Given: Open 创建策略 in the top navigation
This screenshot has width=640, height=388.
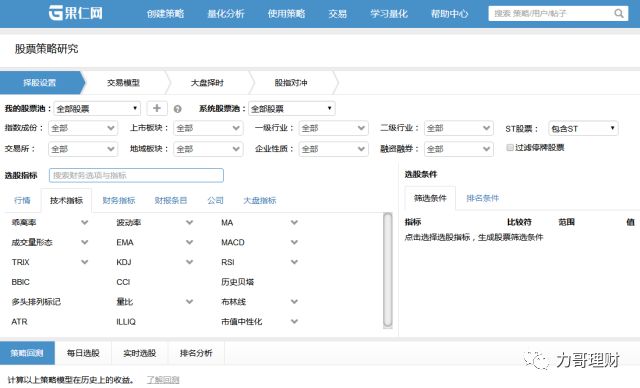Looking at the screenshot, I should click(165, 14).
